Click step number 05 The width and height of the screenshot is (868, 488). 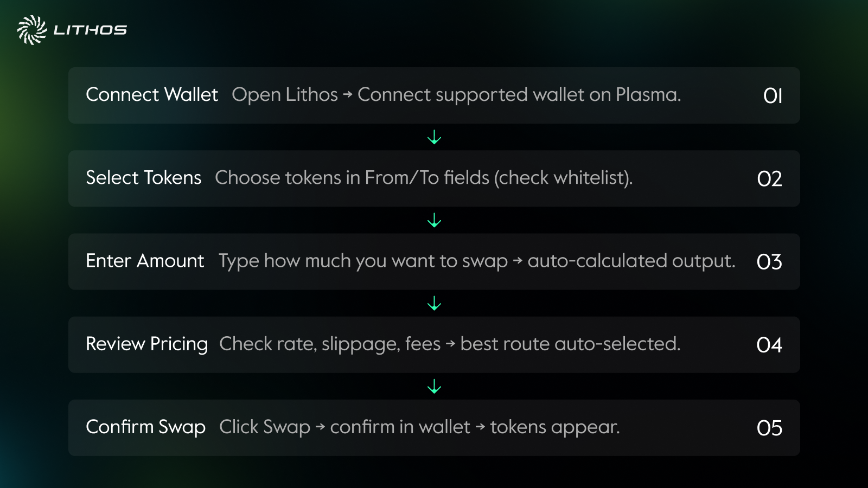click(x=769, y=428)
